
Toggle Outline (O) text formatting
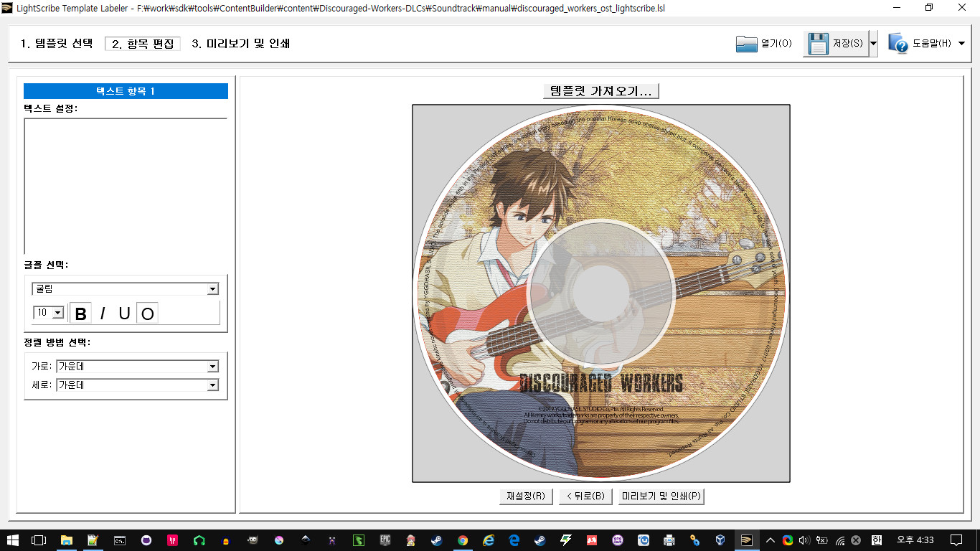click(147, 314)
